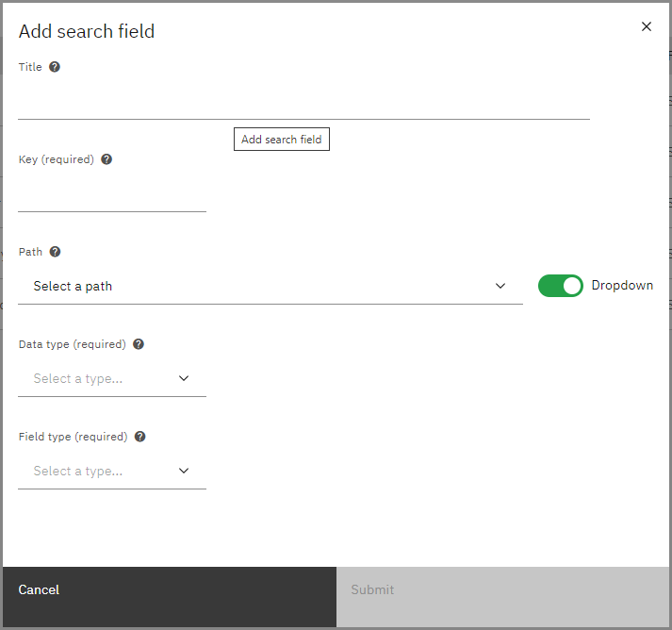Click the Add search field tooltip box

tap(281, 140)
